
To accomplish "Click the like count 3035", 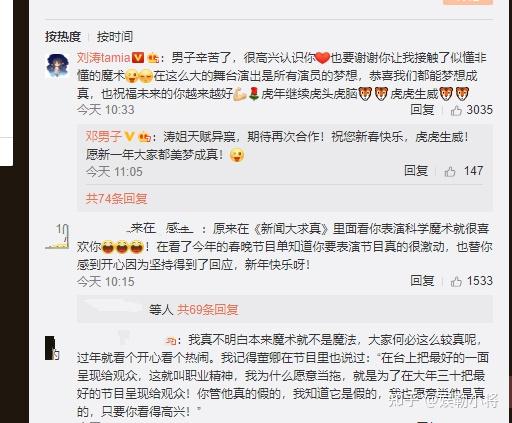I will (479, 110).
